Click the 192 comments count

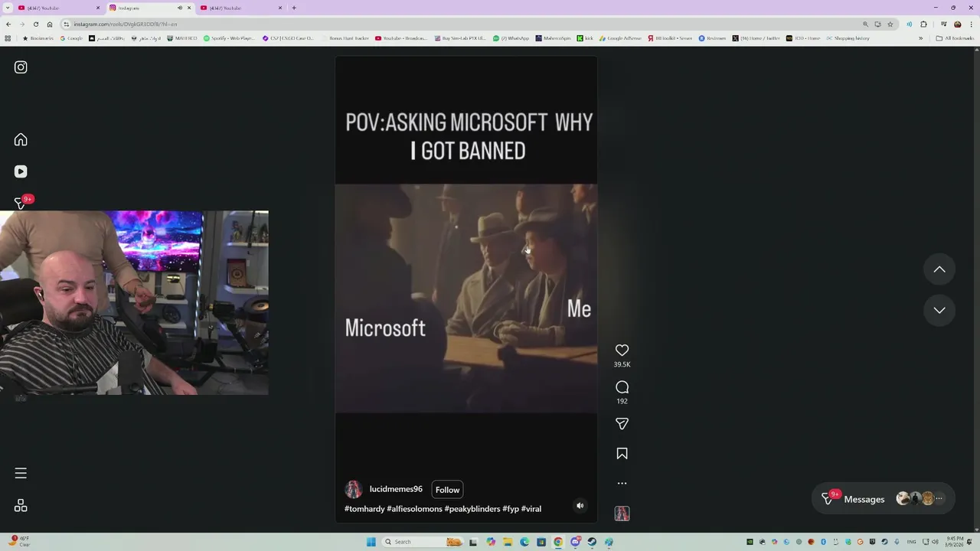coord(622,401)
